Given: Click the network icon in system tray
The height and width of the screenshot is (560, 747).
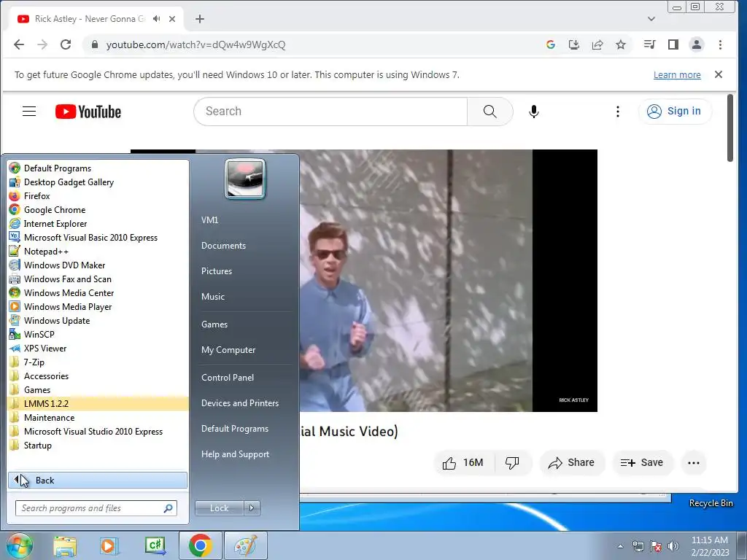Looking at the screenshot, I should tap(638, 546).
